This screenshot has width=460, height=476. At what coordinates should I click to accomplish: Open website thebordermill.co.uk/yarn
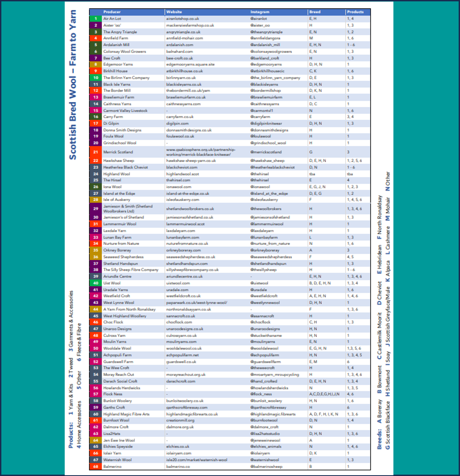[x=188, y=91]
